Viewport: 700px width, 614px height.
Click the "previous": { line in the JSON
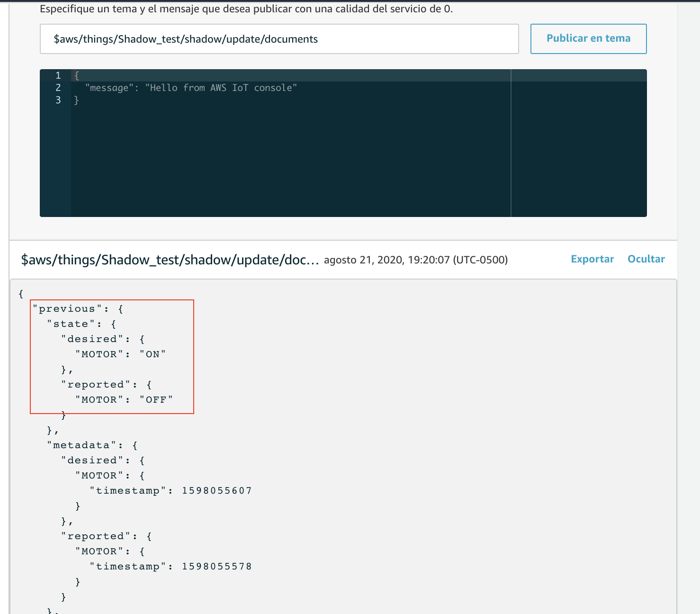pos(78,309)
